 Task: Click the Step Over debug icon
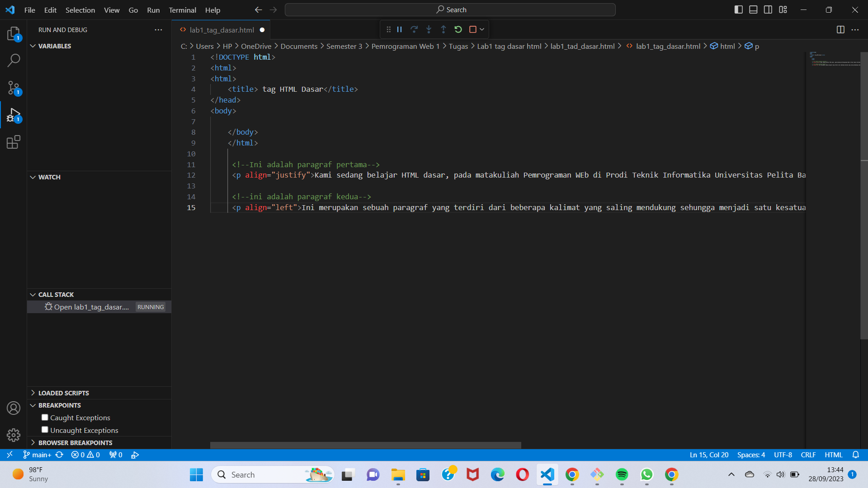coord(414,29)
